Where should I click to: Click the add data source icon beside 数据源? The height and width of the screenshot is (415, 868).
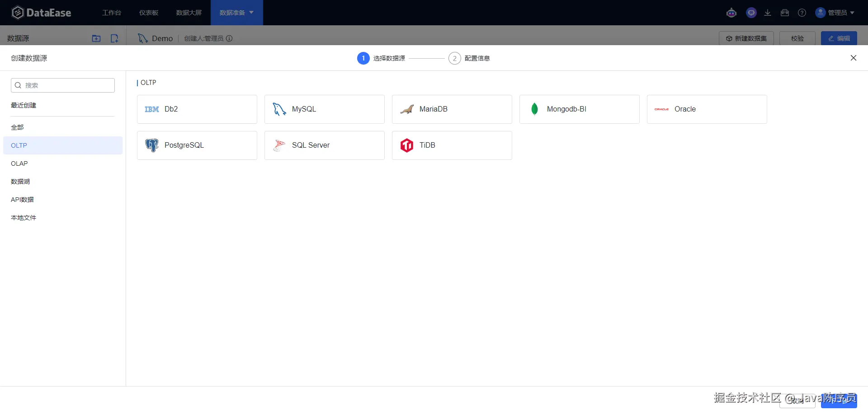pyautogui.click(x=114, y=38)
